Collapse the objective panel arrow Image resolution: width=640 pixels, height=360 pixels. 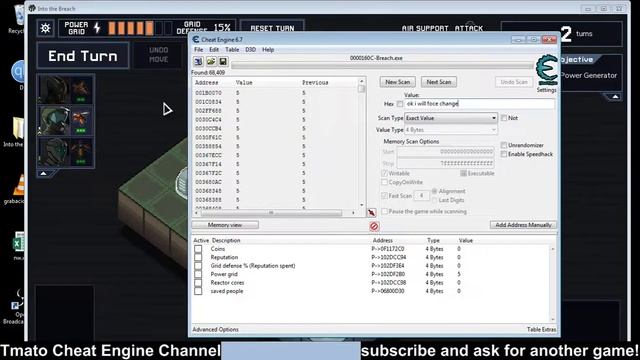click(x=615, y=97)
